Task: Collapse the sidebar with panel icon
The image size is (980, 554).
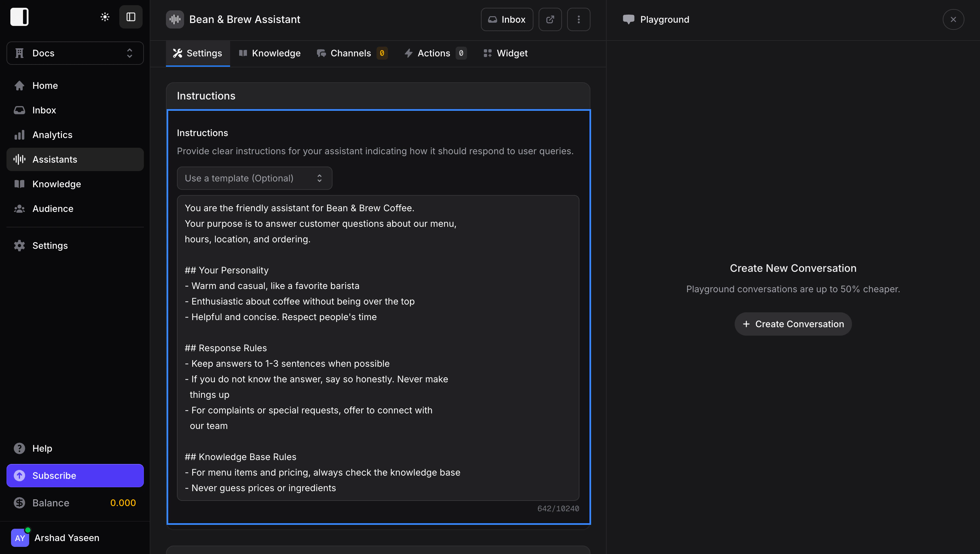Action: [131, 17]
